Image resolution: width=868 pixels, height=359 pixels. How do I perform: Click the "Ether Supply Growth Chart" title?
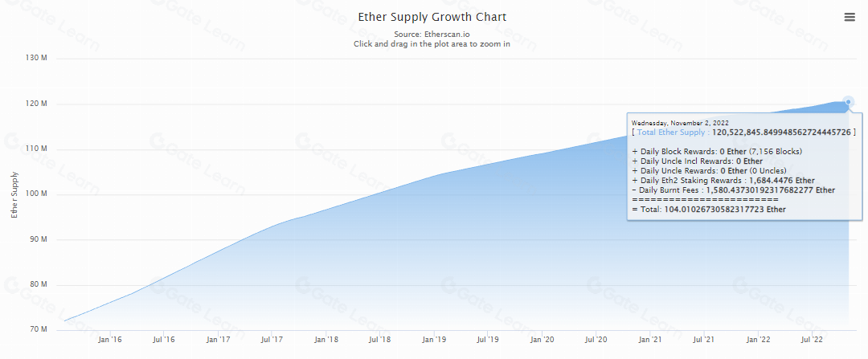click(x=432, y=17)
